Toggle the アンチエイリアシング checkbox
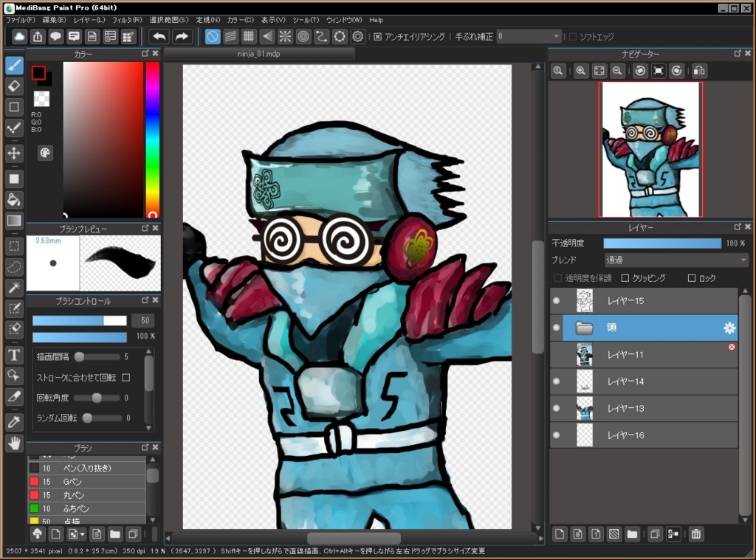 tap(377, 37)
